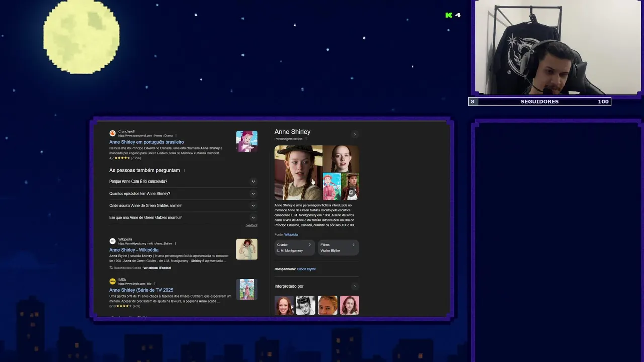Screen dimensions: 644x362
Task: Open the cartoon Anne image in the grid
Action: point(332,187)
